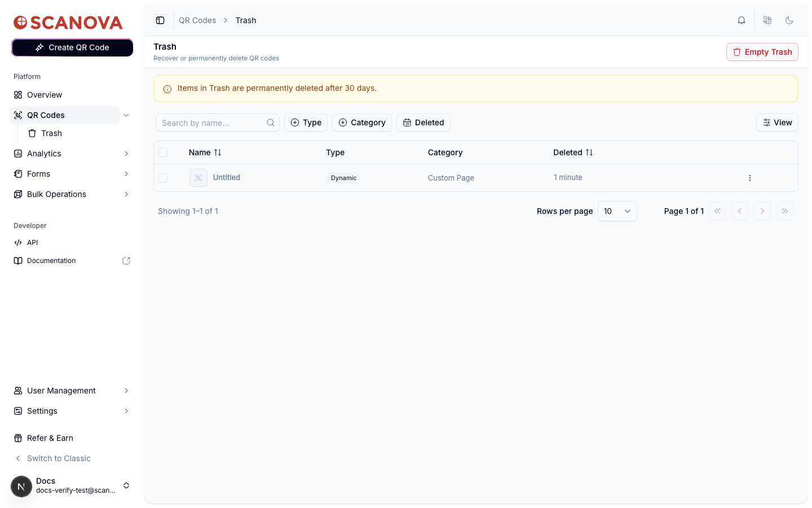Image resolution: width=812 pixels, height=508 pixels.
Task: Click QR Codes breadcrumb link
Action: pos(197,20)
